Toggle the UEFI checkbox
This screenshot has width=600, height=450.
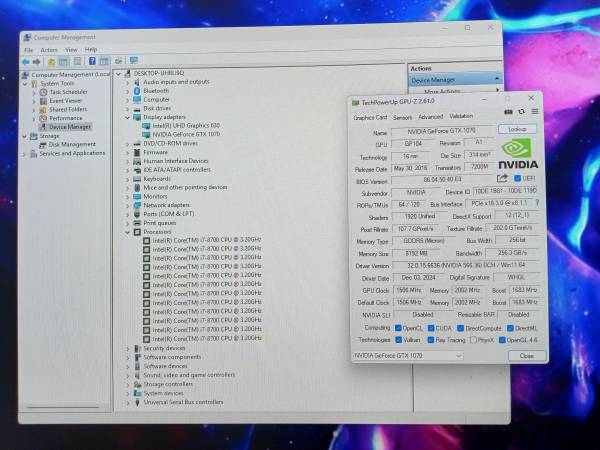[516, 178]
